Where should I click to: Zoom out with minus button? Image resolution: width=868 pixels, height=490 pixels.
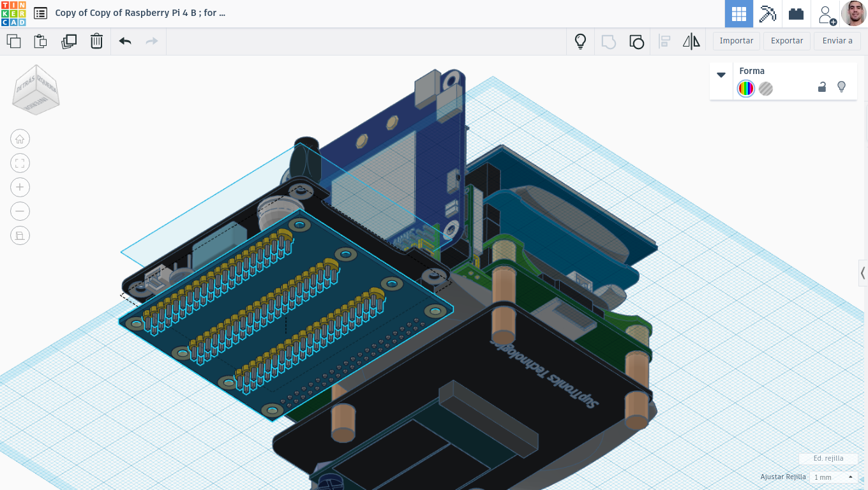[20, 212]
